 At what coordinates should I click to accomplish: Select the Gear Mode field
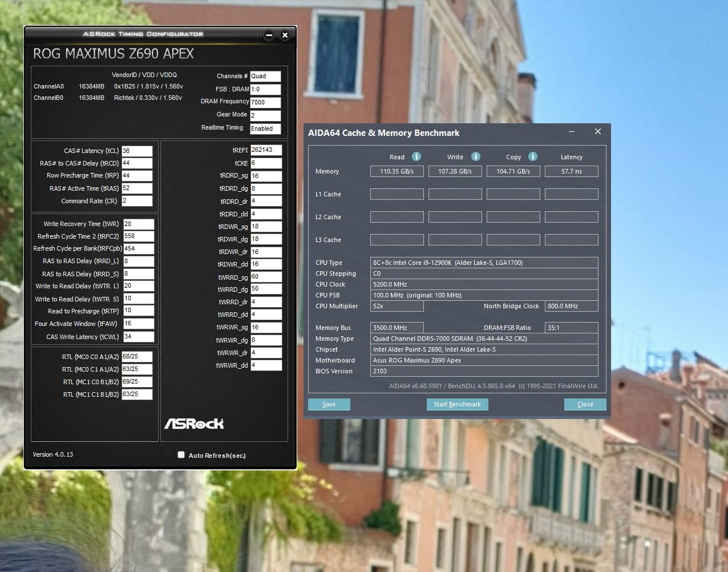click(265, 115)
